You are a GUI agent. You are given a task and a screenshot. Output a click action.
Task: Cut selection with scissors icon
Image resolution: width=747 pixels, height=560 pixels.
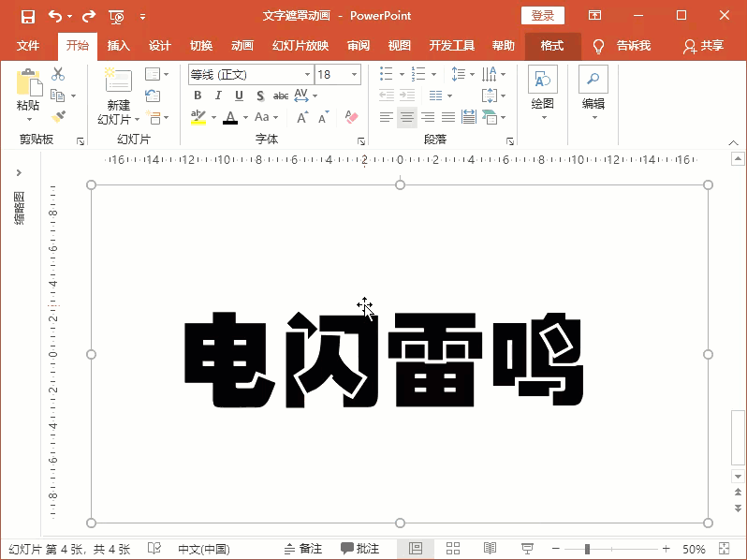(58, 74)
